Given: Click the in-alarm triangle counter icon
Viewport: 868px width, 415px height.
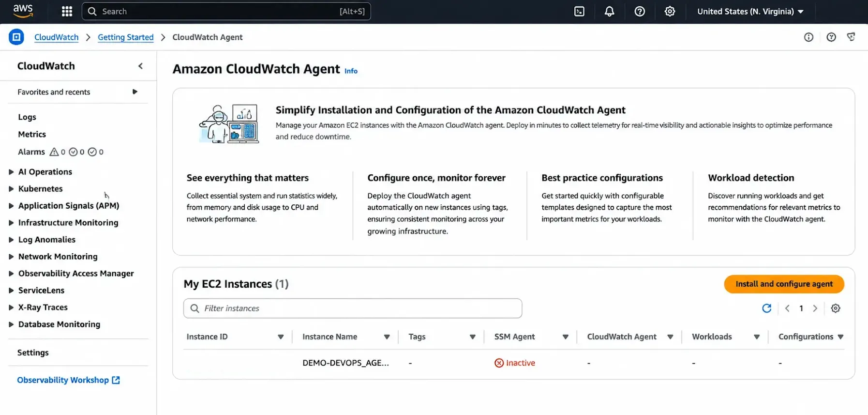Looking at the screenshot, I should (54, 152).
